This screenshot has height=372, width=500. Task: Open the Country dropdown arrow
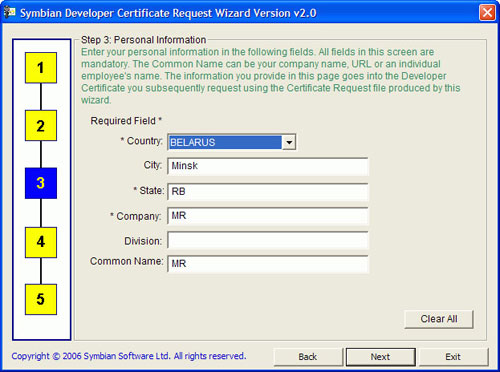(x=289, y=143)
